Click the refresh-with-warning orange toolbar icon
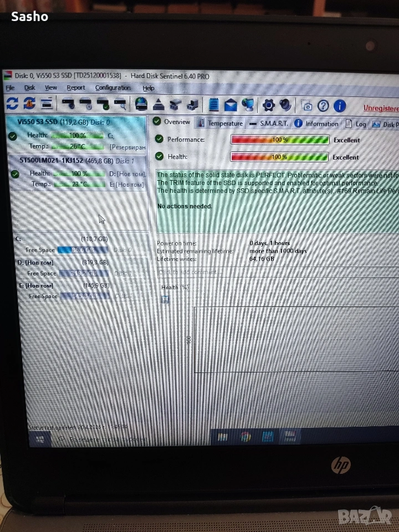Image resolution: width=399 pixels, height=532 pixels. click(29, 103)
